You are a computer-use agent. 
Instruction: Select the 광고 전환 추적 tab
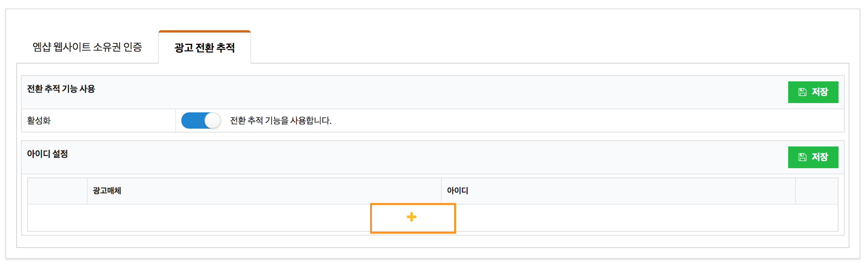205,48
